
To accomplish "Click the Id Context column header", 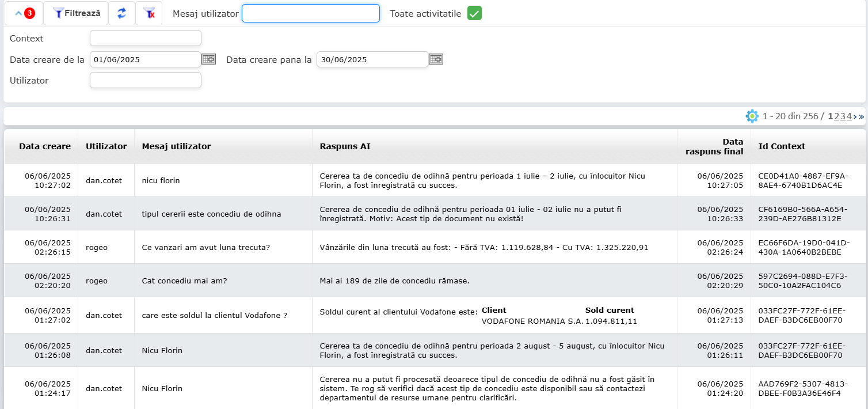I will (782, 146).
